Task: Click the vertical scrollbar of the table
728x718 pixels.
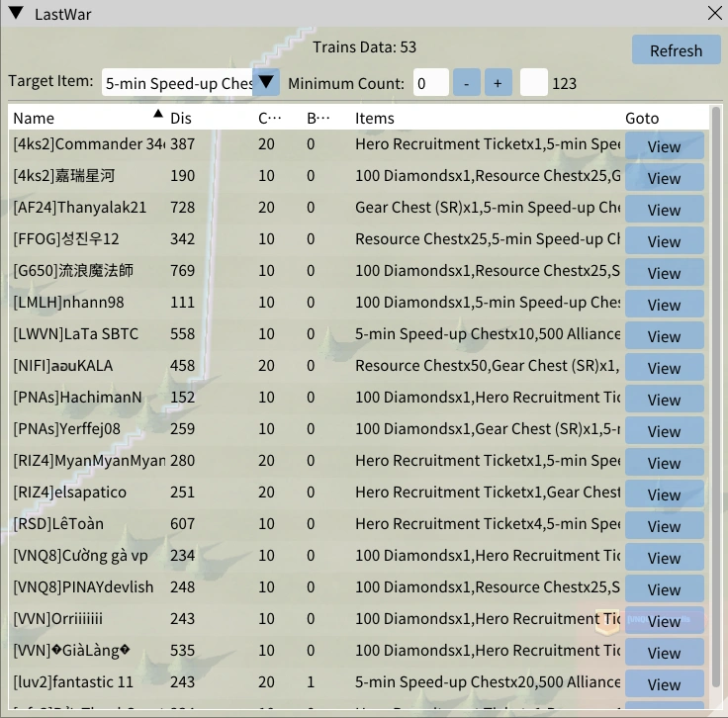Action: 716,396
